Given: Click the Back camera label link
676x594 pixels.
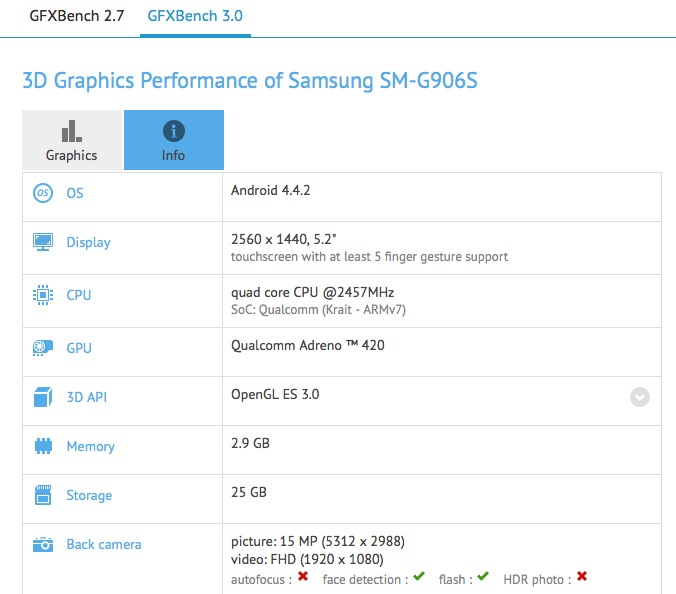Looking at the screenshot, I should point(104,545).
